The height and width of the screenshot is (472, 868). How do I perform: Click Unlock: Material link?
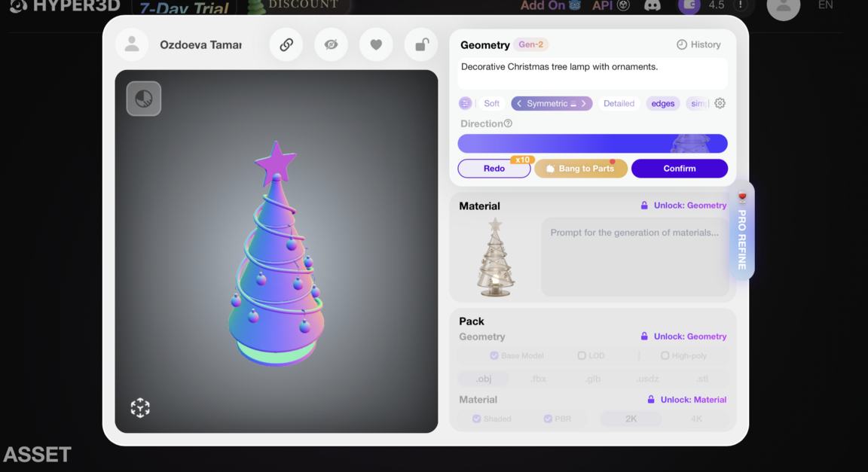click(x=687, y=400)
